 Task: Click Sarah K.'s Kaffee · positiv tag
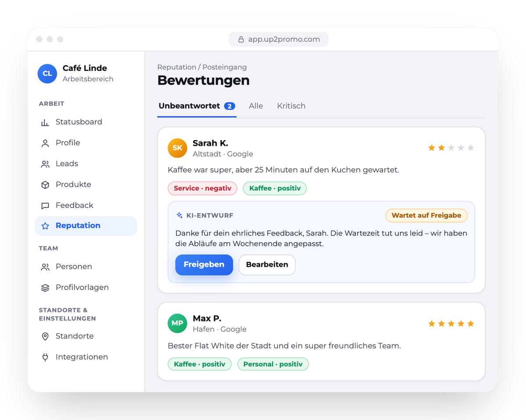coord(275,188)
